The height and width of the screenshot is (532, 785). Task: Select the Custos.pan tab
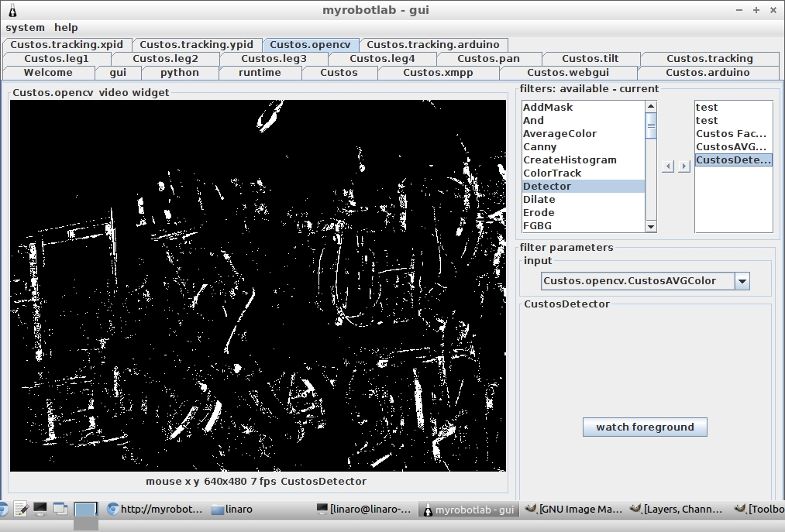pos(489,59)
